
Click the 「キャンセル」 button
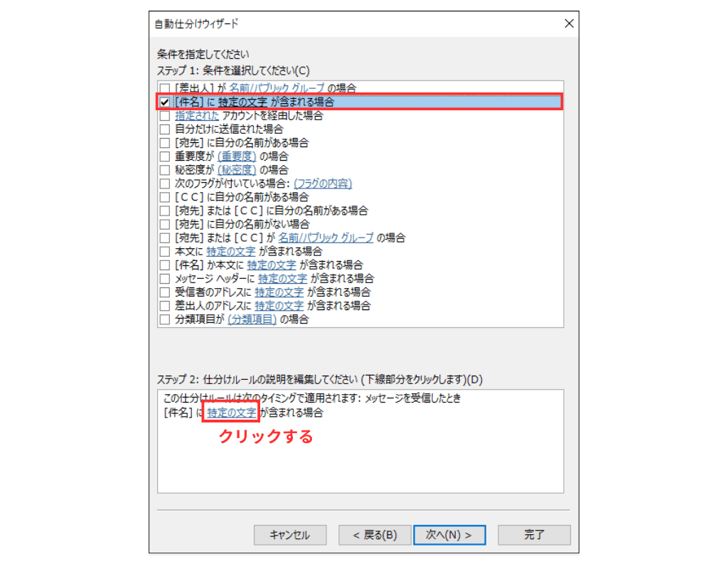tap(289, 535)
